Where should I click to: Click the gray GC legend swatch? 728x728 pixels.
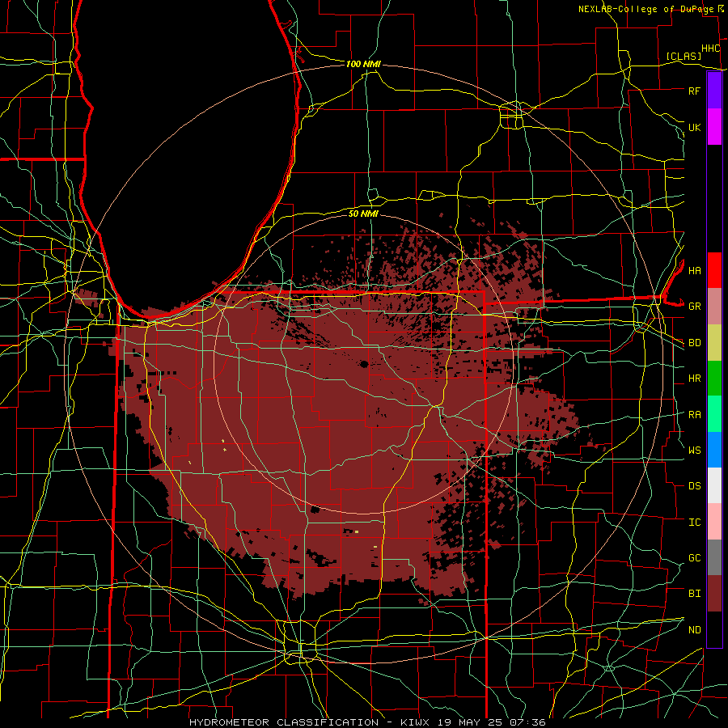(714, 557)
